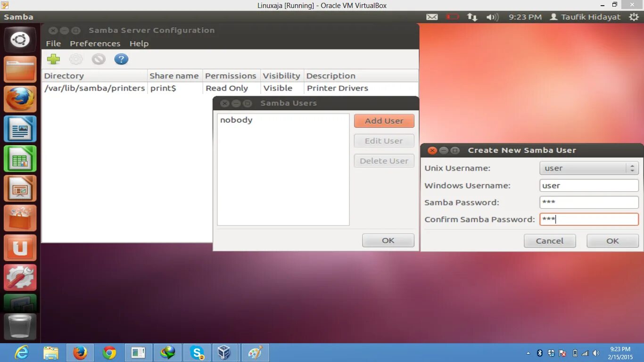Sort shares by Directory column header
Screen dimensions: 644x362
coord(95,76)
